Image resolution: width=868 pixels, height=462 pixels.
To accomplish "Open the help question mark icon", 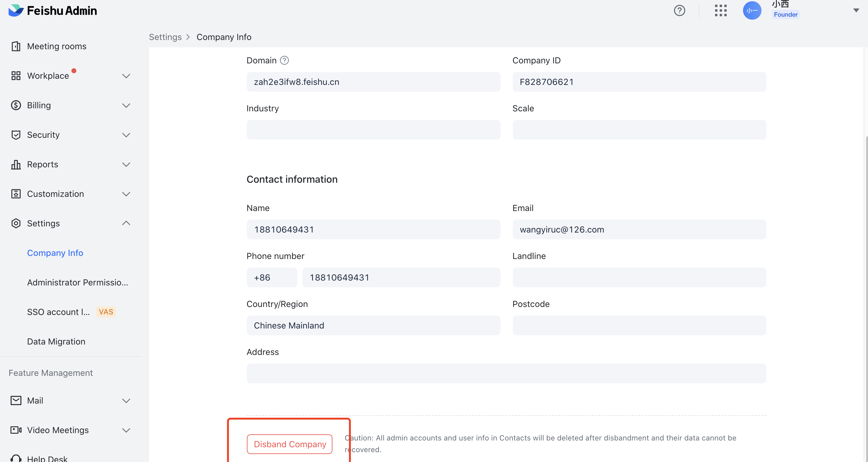I will (x=680, y=10).
